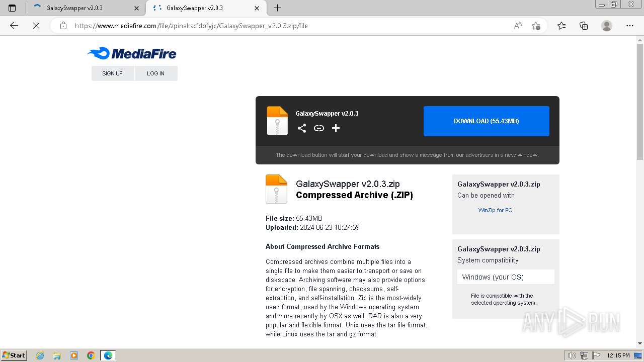Click the SIGN UP button
The width and height of the screenshot is (644, 362).
tap(113, 73)
